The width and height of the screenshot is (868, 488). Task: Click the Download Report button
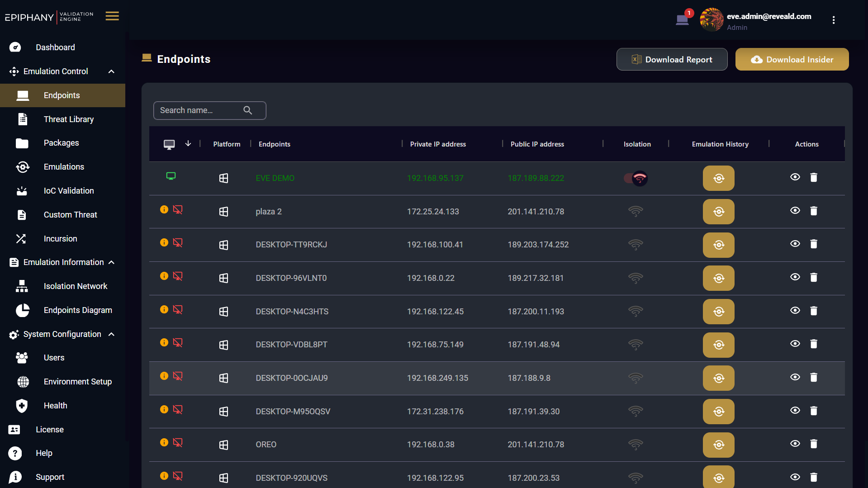[x=672, y=59]
